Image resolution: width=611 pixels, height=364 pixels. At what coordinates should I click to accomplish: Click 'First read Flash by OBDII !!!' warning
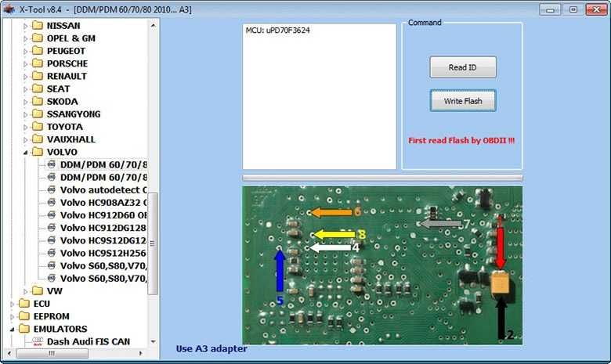[461, 141]
